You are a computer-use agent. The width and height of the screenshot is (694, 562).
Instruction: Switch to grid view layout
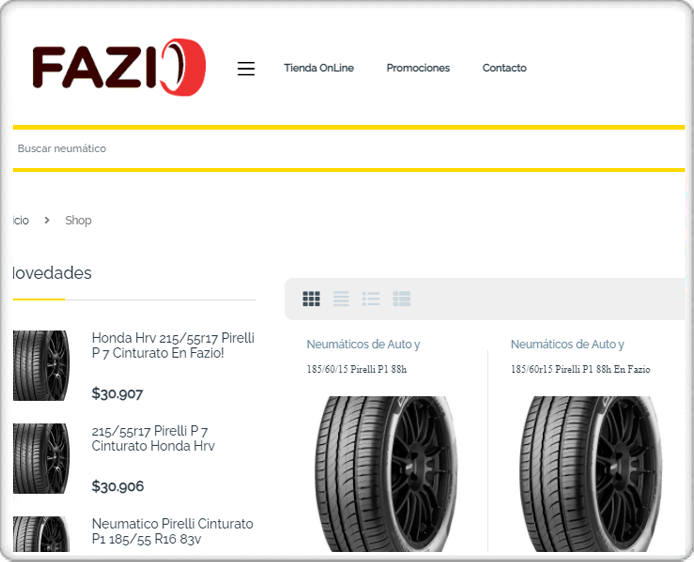[x=311, y=299]
